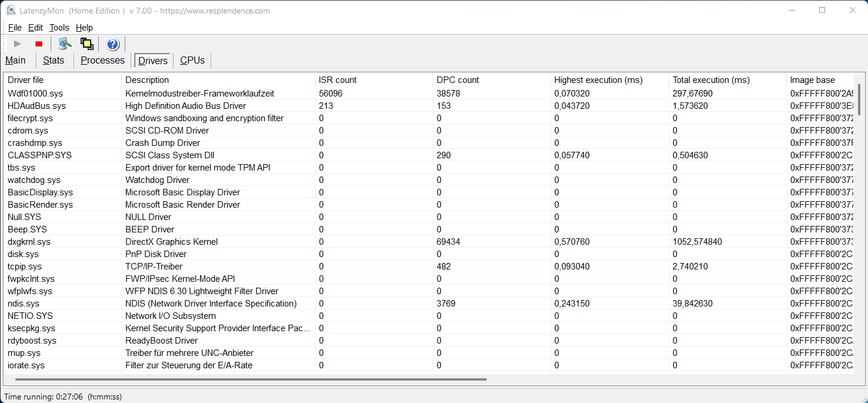This screenshot has height=403, width=868.
Task: Select filecrypt.sys in the driver list
Action: point(429,118)
